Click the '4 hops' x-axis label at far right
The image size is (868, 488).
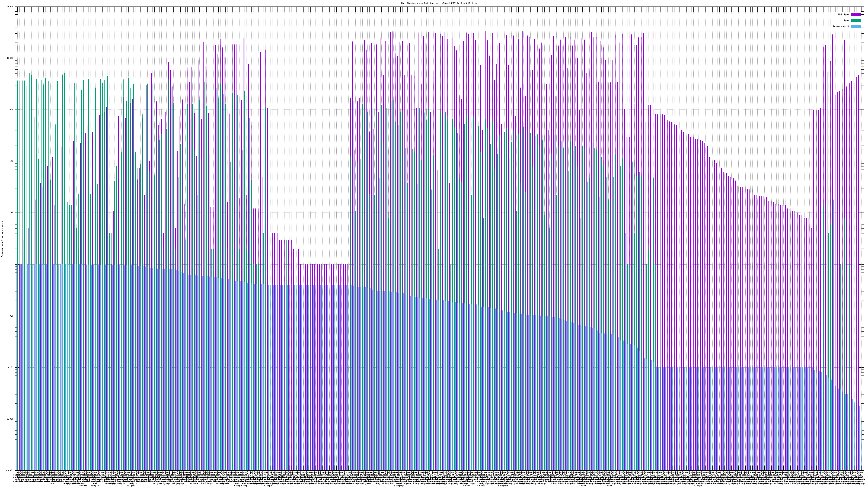point(698,486)
